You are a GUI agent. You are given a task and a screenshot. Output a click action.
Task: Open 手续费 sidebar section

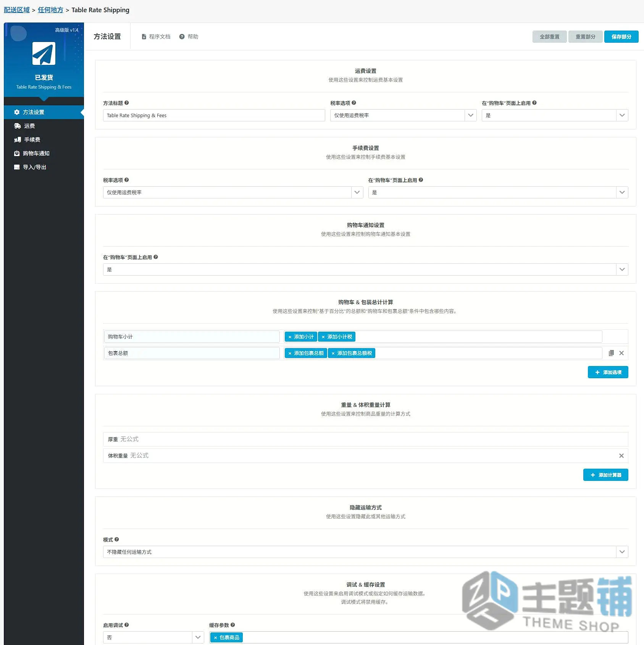(x=44, y=140)
